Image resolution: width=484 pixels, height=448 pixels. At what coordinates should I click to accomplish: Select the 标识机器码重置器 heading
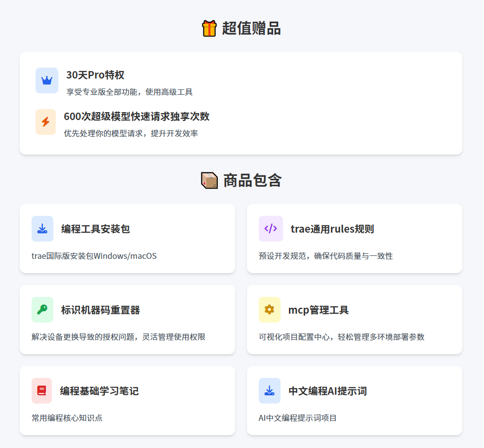click(101, 310)
